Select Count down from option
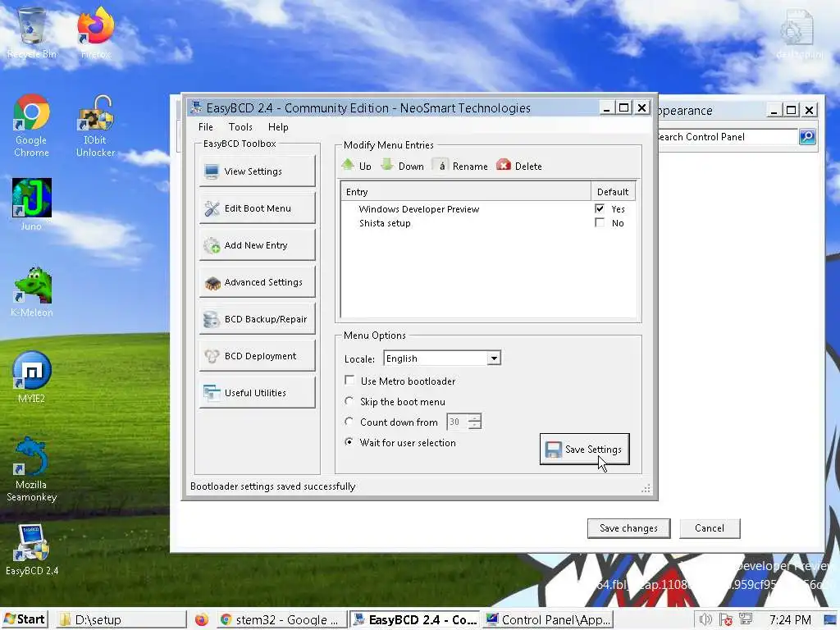This screenshot has width=840, height=630. click(x=349, y=422)
